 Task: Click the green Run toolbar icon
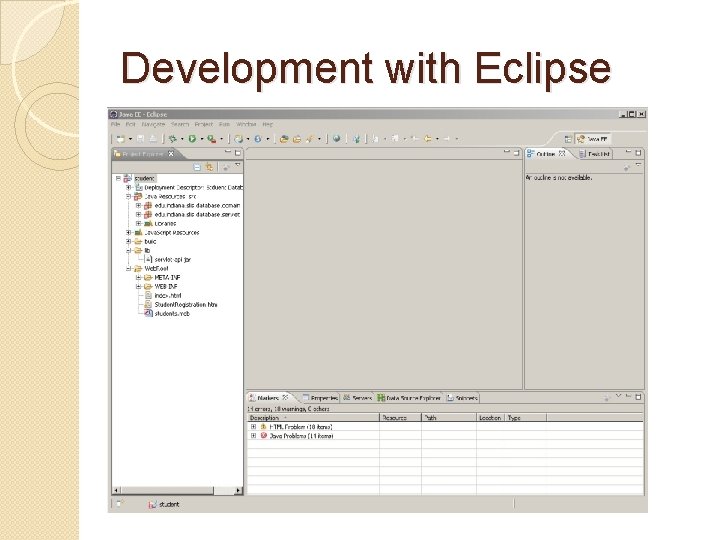click(x=192, y=139)
